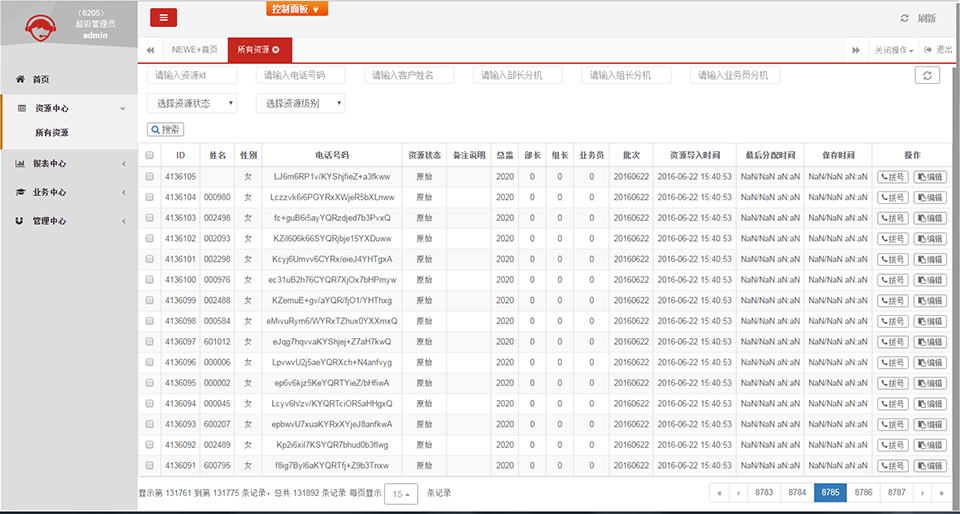This screenshot has width=960, height=514.
Task: Edit the row with ID 4136101
Action: tap(930, 259)
